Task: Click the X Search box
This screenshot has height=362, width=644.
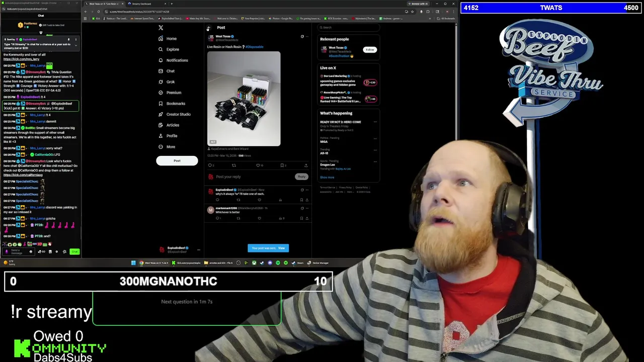Action: pos(349,28)
